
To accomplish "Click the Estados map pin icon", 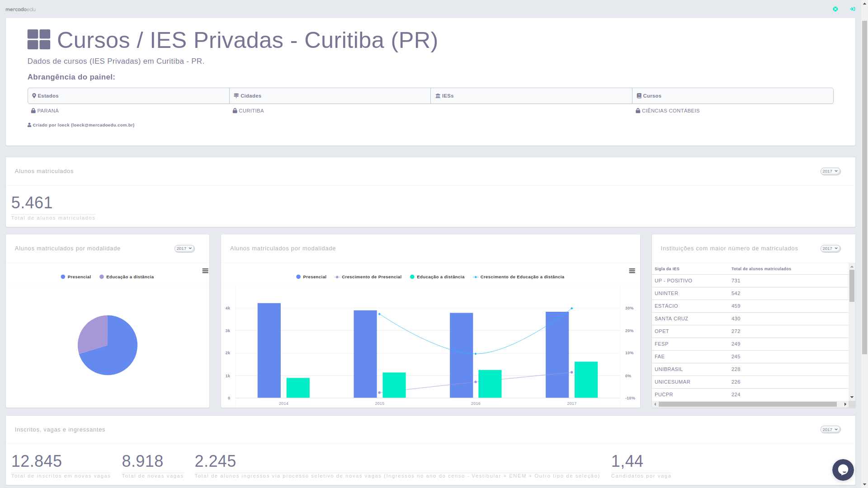I will click(34, 96).
